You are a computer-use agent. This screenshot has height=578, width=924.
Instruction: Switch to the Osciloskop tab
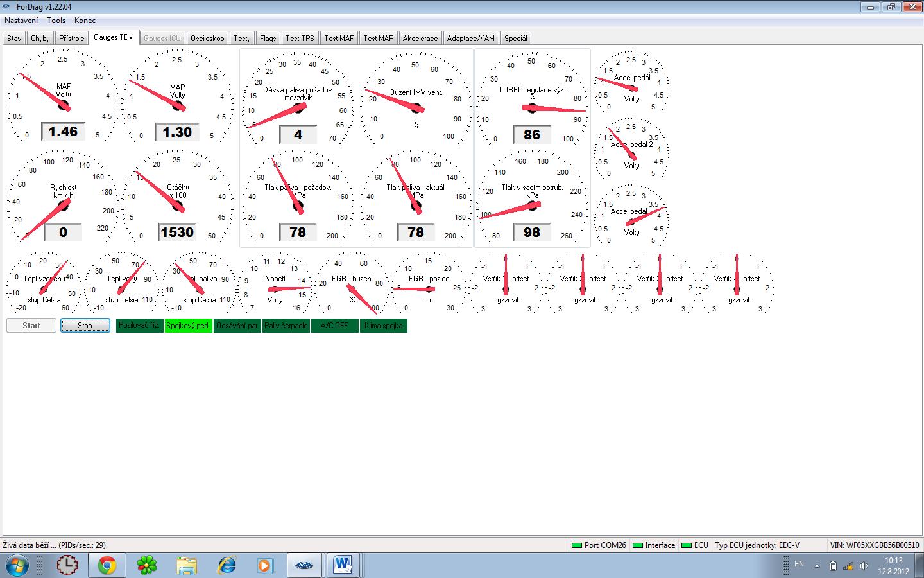click(x=207, y=39)
